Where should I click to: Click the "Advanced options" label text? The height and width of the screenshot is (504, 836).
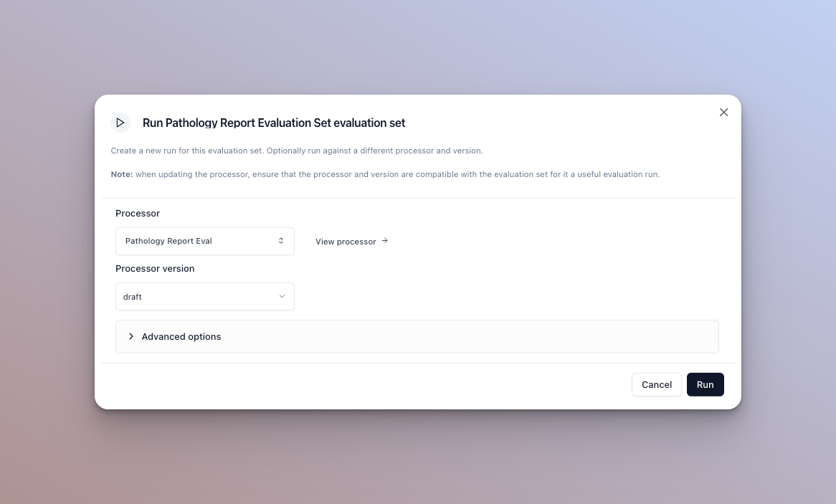pos(181,337)
